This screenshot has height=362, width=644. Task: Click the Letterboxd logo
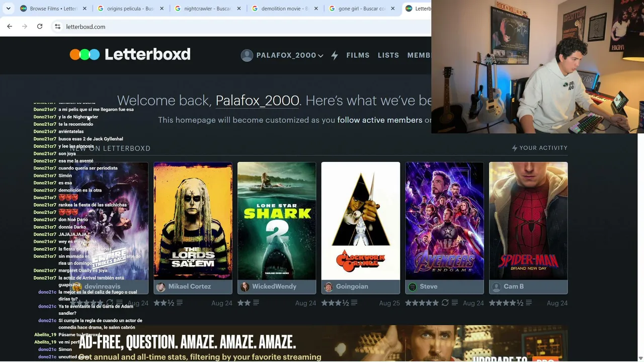click(x=130, y=54)
